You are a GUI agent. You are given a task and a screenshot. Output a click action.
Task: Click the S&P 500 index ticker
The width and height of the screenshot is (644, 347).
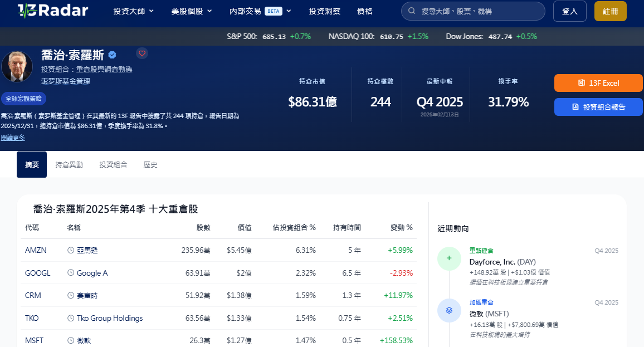[269, 37]
